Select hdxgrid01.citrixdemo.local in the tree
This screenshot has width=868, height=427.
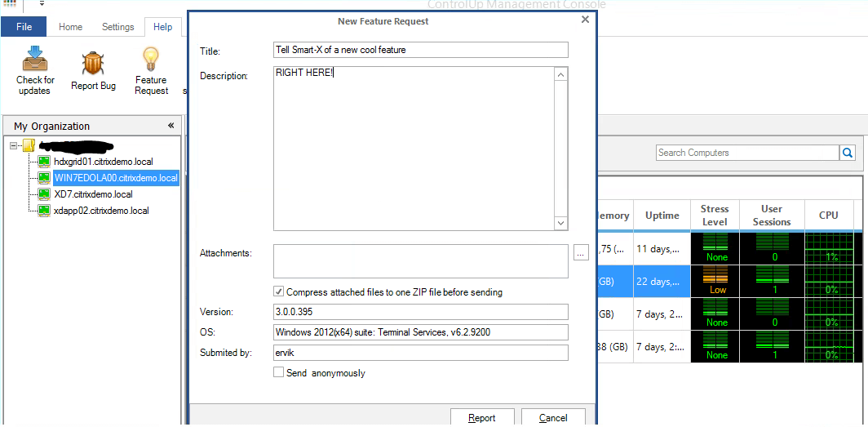coord(104,162)
